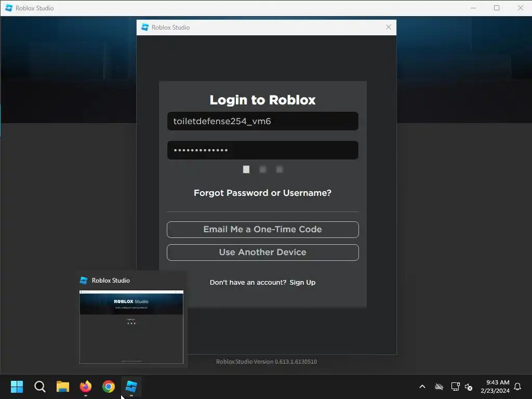Open clock showing 9:43 AM 2/23/2024
The height and width of the screenshot is (399, 532).
point(495,387)
